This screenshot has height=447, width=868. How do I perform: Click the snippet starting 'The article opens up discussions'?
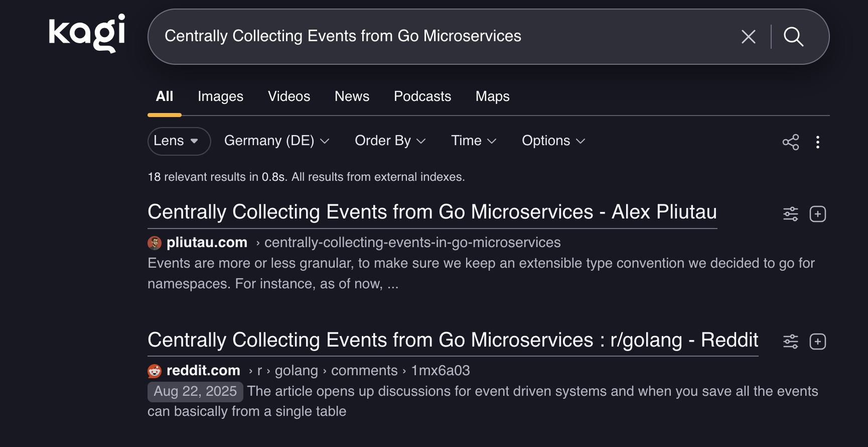[483, 401]
